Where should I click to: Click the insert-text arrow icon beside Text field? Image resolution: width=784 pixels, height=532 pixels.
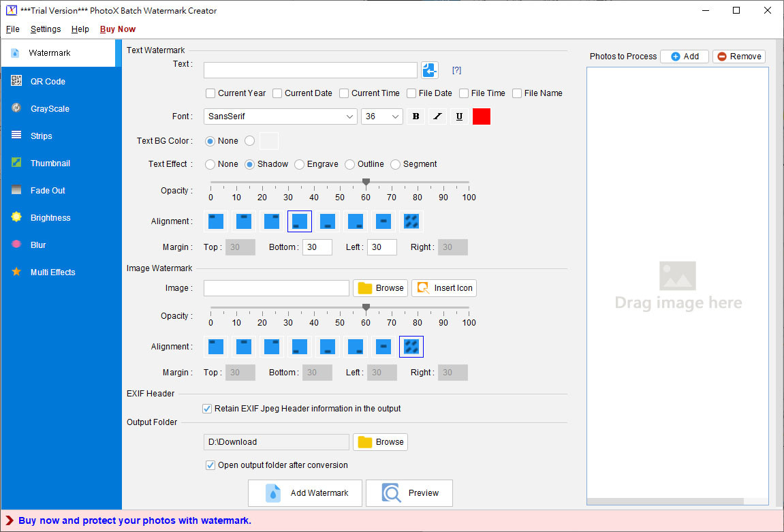[430, 70]
